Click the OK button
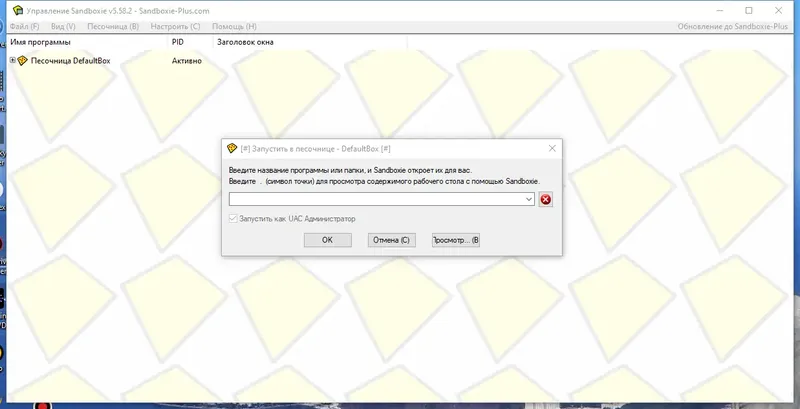The image size is (800, 409). [328, 240]
